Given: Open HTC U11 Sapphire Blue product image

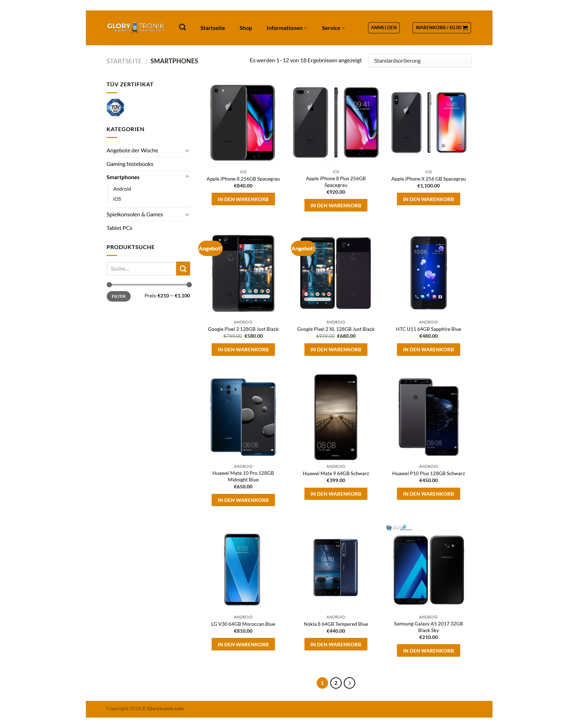Looking at the screenshot, I should [428, 273].
